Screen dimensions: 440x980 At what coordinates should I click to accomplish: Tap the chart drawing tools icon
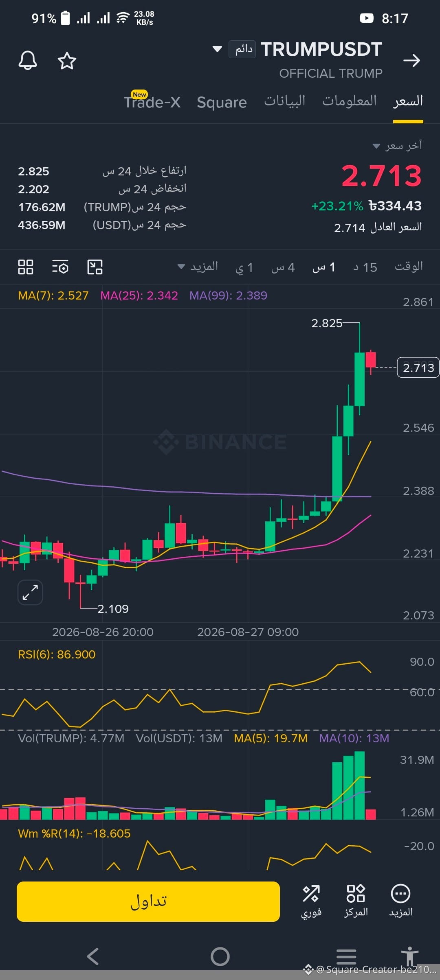[95, 267]
